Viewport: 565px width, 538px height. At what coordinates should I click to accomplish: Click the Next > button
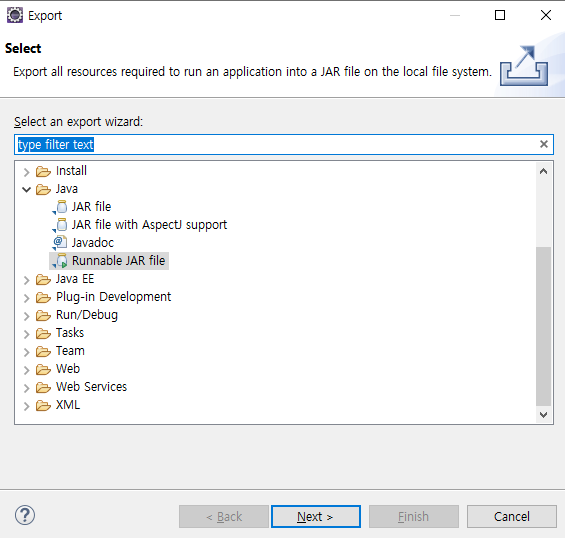pos(316,516)
